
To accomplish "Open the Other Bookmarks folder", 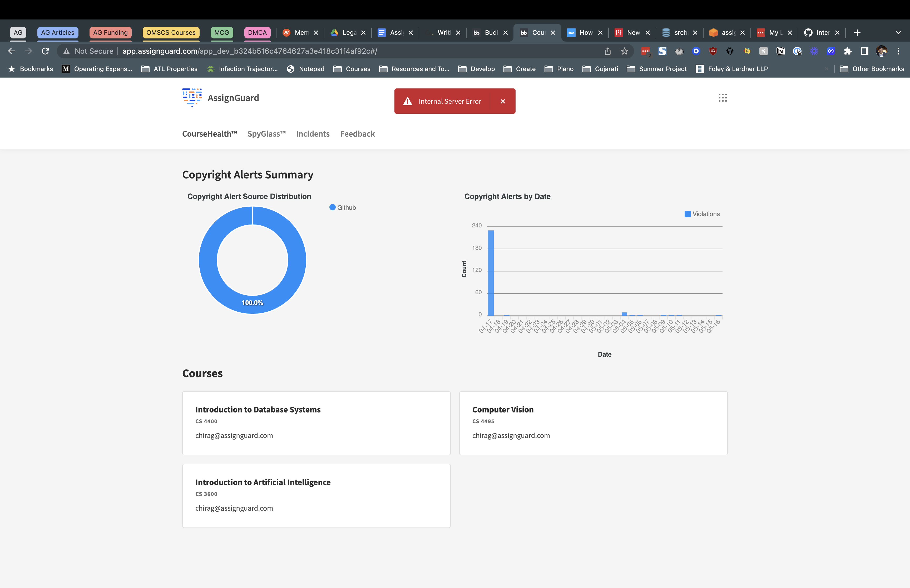I will click(872, 69).
